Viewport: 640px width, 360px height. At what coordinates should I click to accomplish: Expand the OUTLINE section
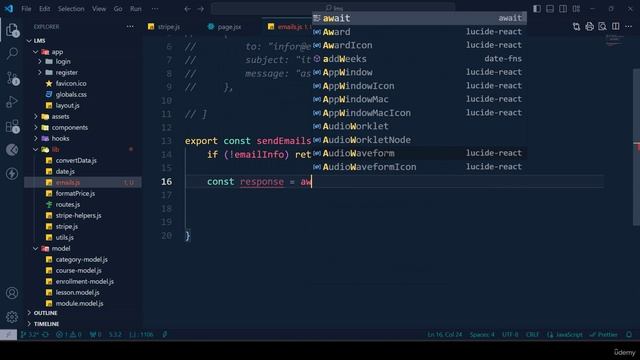pyautogui.click(x=45, y=313)
